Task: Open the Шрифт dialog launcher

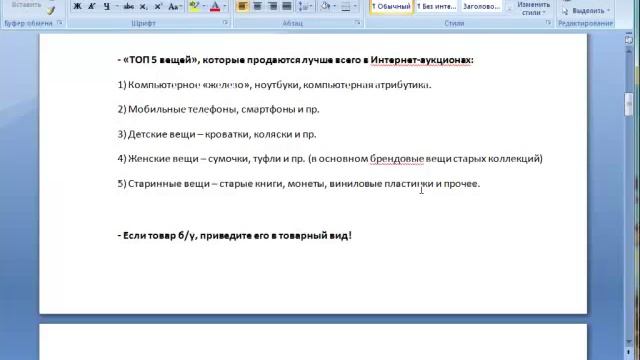Action: tap(225, 22)
